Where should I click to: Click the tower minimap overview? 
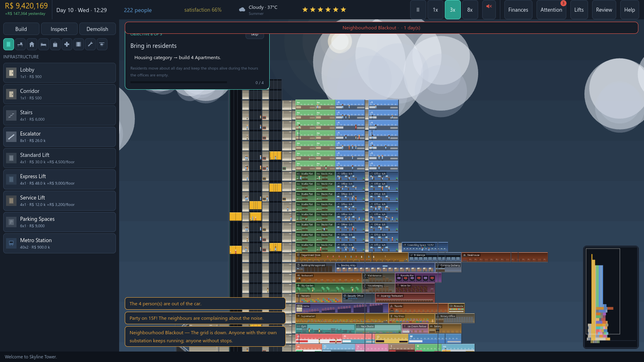point(611,297)
